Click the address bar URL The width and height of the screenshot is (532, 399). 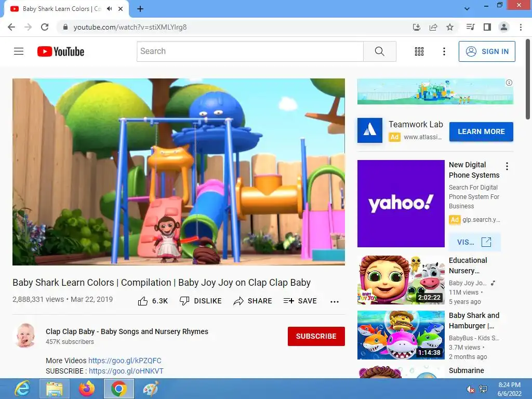[130, 27]
